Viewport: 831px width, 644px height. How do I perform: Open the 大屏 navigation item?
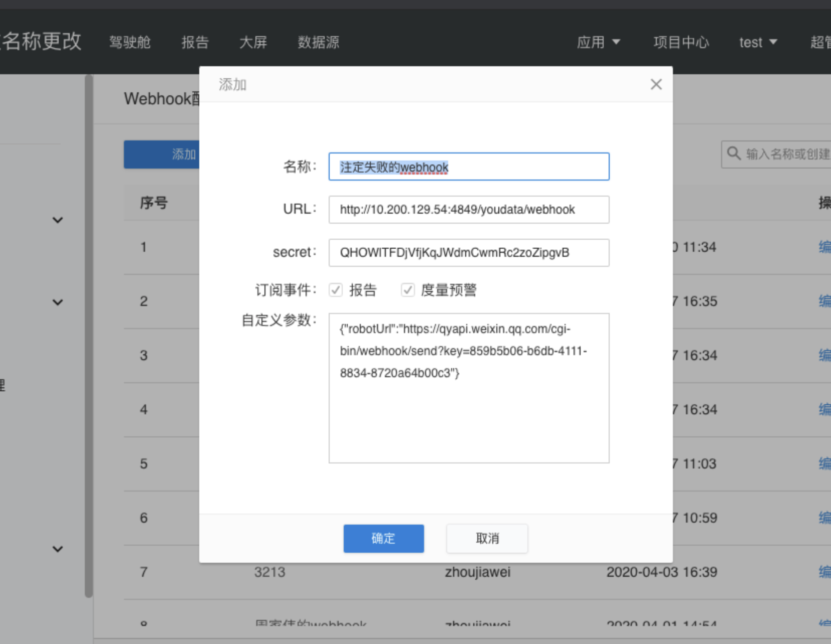coord(253,42)
